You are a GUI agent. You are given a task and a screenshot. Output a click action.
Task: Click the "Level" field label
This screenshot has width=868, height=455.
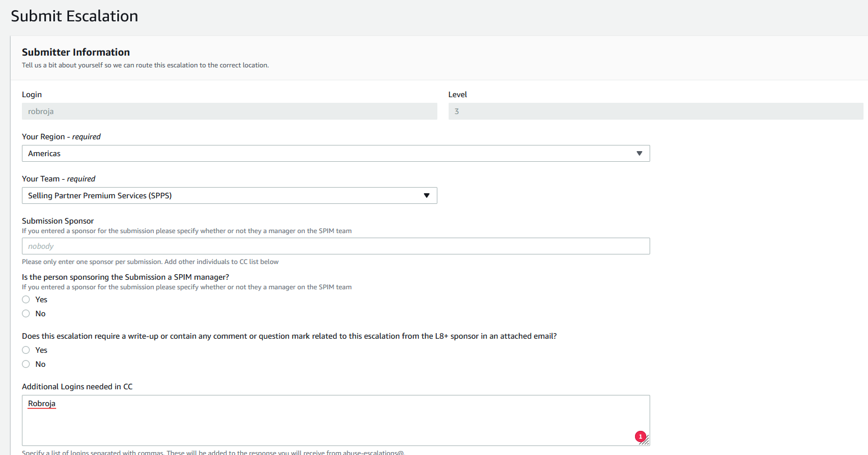(458, 94)
